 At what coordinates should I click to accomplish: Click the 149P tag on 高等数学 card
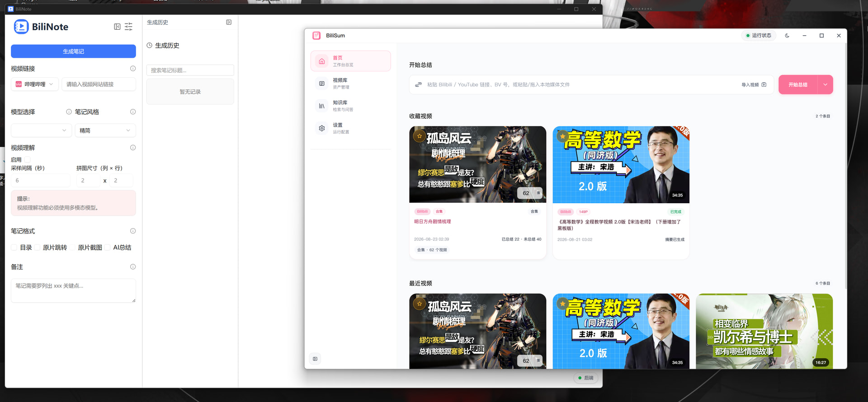[584, 212]
